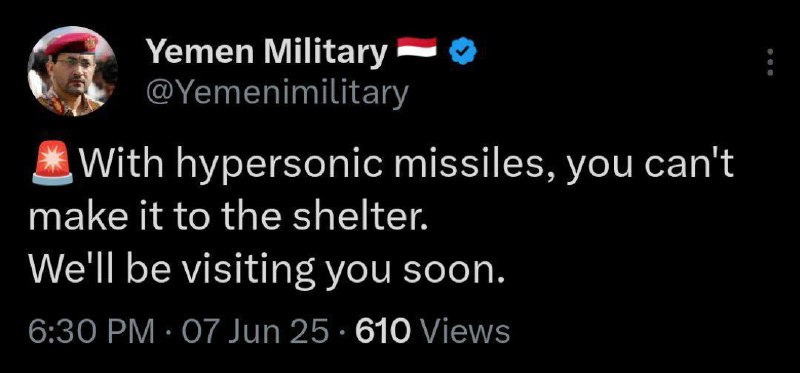
Task: Click the 6:30 PM timestamp
Action: pyautogui.click(x=92, y=332)
